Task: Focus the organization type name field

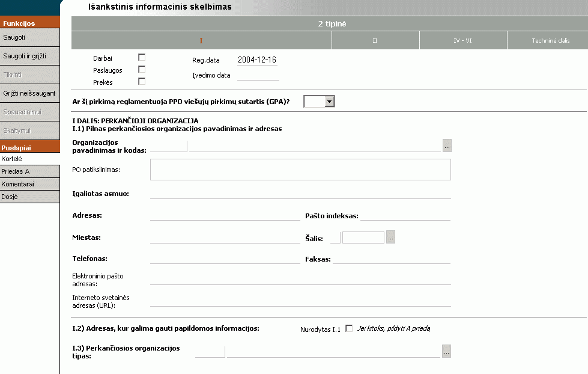Action: (x=333, y=352)
